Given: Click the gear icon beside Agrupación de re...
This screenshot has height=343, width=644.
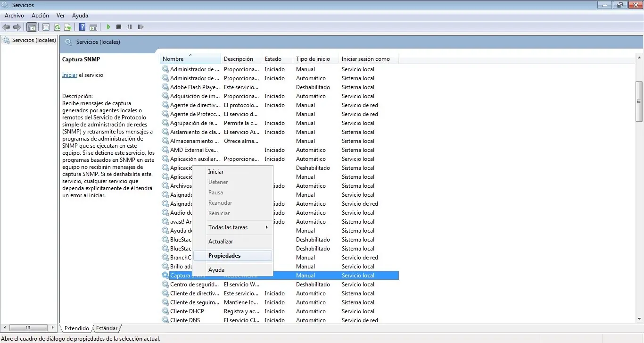Looking at the screenshot, I should pyautogui.click(x=165, y=123).
